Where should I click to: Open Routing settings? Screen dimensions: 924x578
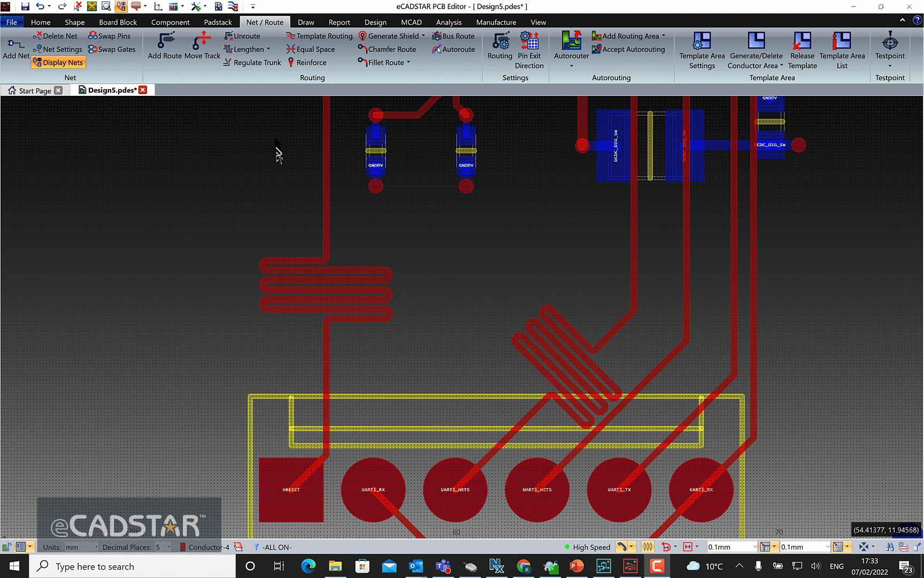(x=500, y=45)
